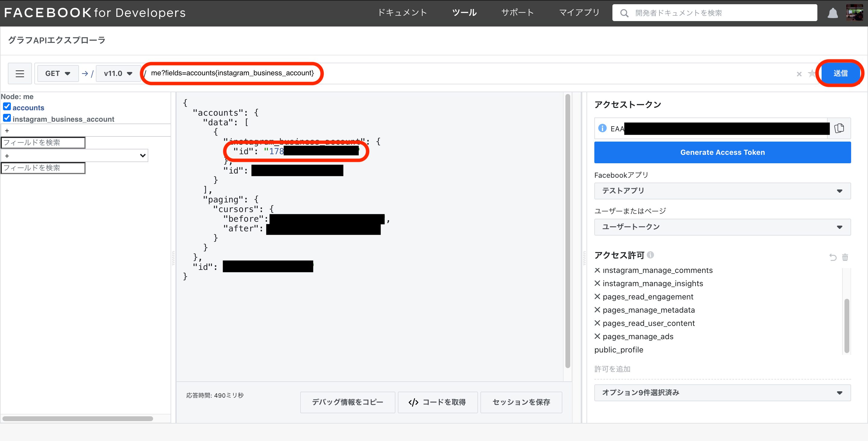
Task: Click the permissions list scrollbar
Action: [846, 325]
